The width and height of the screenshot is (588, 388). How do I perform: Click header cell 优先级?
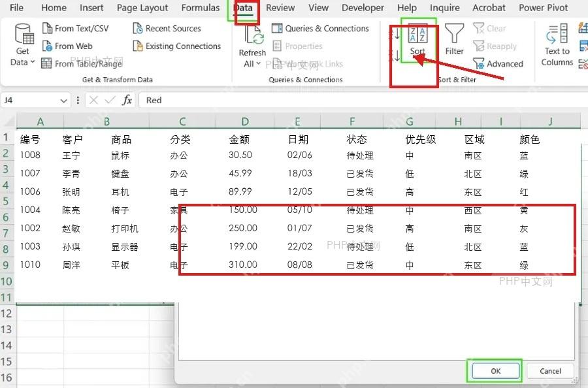click(420, 139)
